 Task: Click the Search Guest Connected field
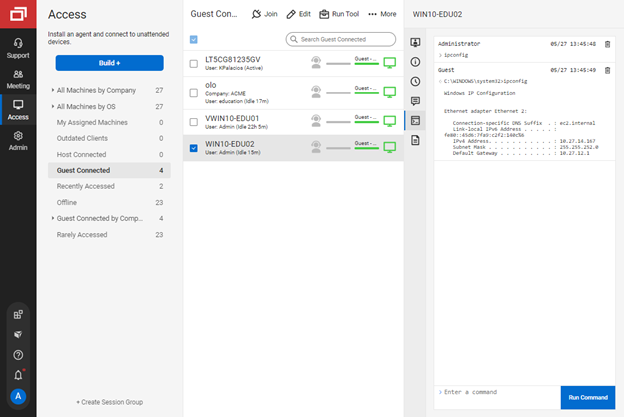[x=341, y=39]
